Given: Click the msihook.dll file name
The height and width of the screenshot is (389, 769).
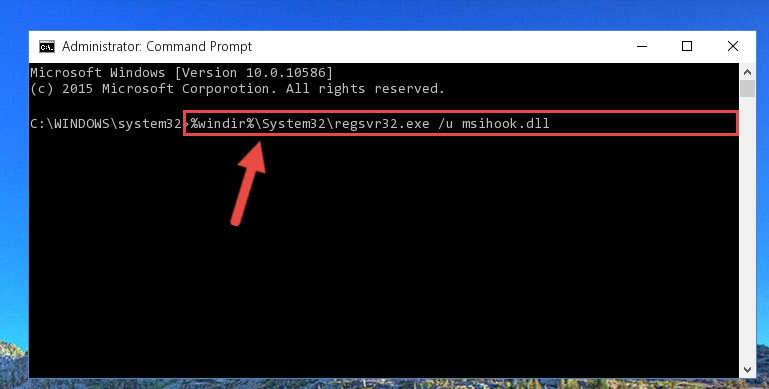Looking at the screenshot, I should click(506, 124).
